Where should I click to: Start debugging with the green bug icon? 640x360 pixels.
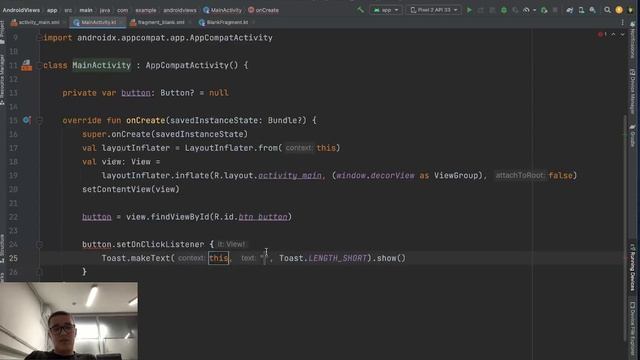pyautogui.click(x=504, y=10)
